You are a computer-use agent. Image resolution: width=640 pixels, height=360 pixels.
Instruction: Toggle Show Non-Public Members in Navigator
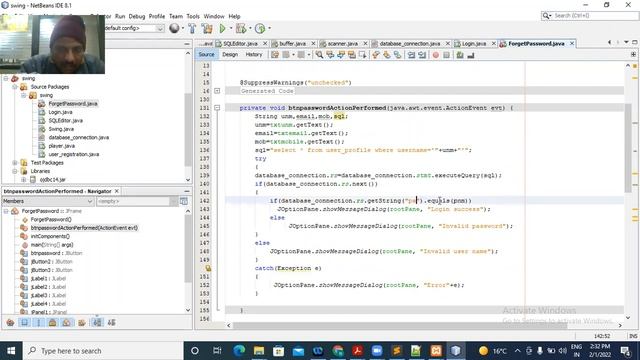click(53, 322)
